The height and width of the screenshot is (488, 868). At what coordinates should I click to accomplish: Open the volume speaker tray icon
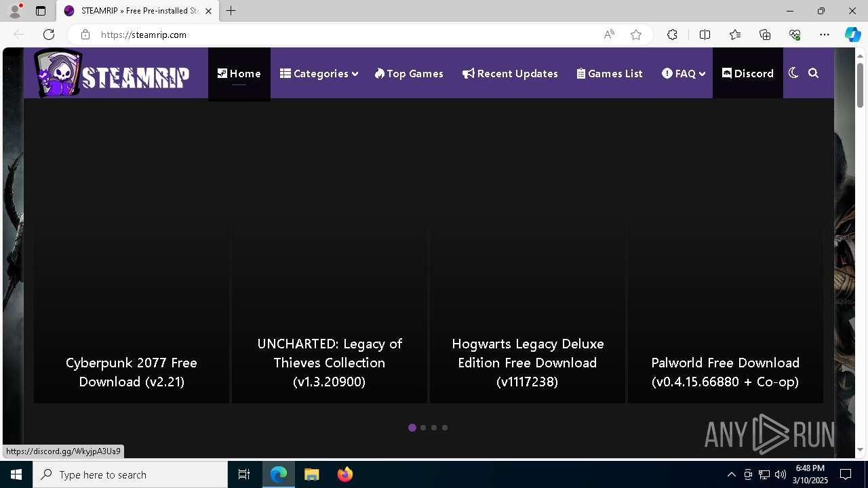click(x=781, y=474)
